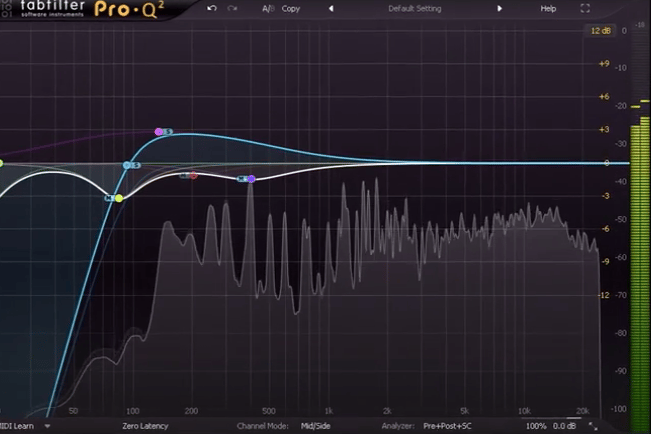The image size is (651, 434).
Task: Click the Redo arrow icon
Action: click(x=232, y=8)
